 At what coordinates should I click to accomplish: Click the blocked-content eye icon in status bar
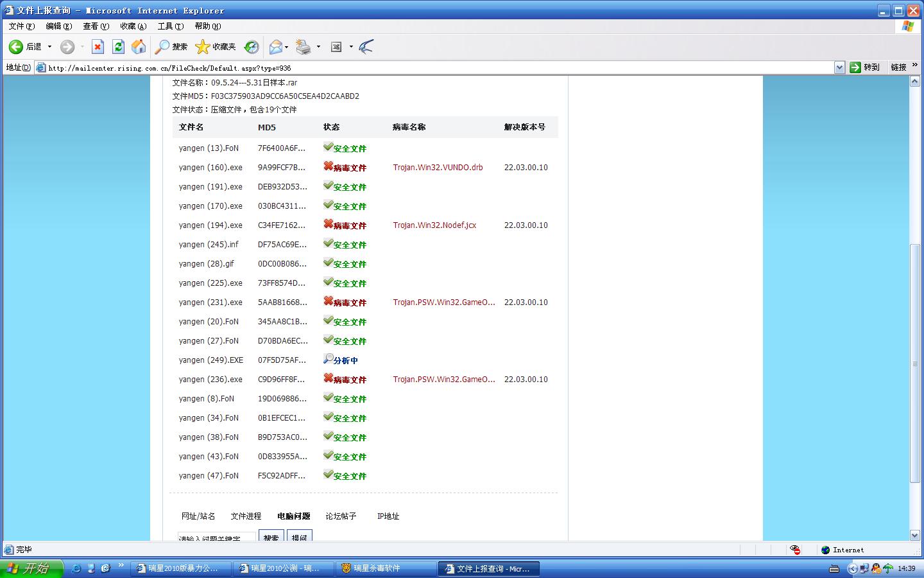(x=795, y=550)
